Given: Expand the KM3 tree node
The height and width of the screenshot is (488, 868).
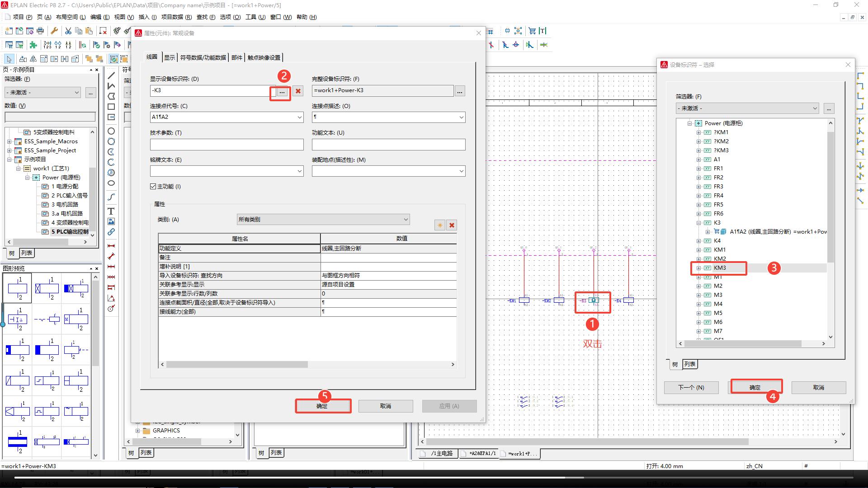Looking at the screenshot, I should click(698, 268).
